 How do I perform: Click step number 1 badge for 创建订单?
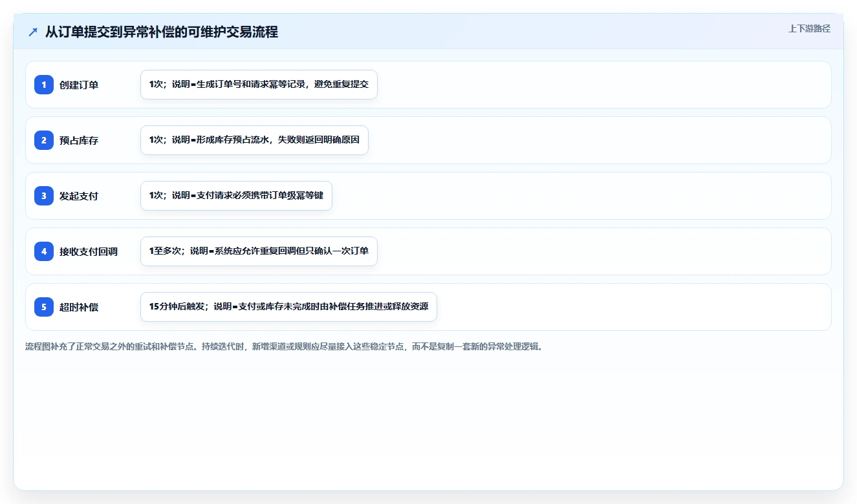pyautogui.click(x=44, y=85)
